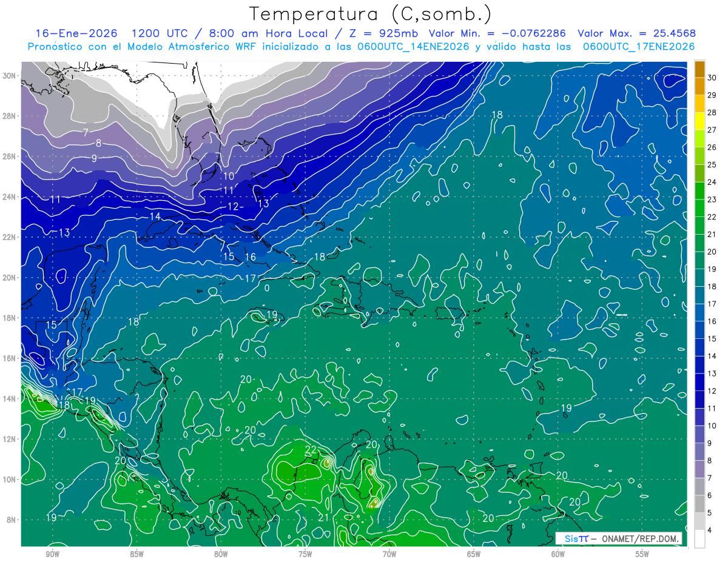Click the "10N" latitude axis label
Image resolution: width=728 pixels, height=562 pixels.
pyautogui.click(x=10, y=479)
